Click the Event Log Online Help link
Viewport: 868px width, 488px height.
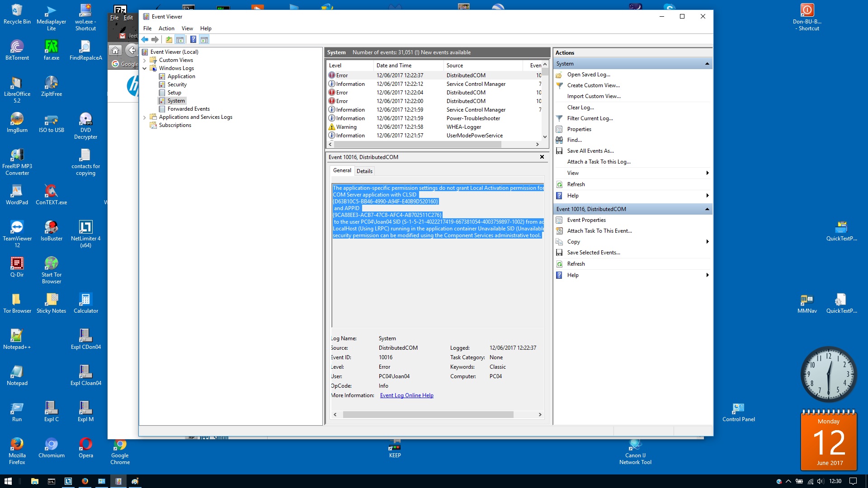coord(406,395)
